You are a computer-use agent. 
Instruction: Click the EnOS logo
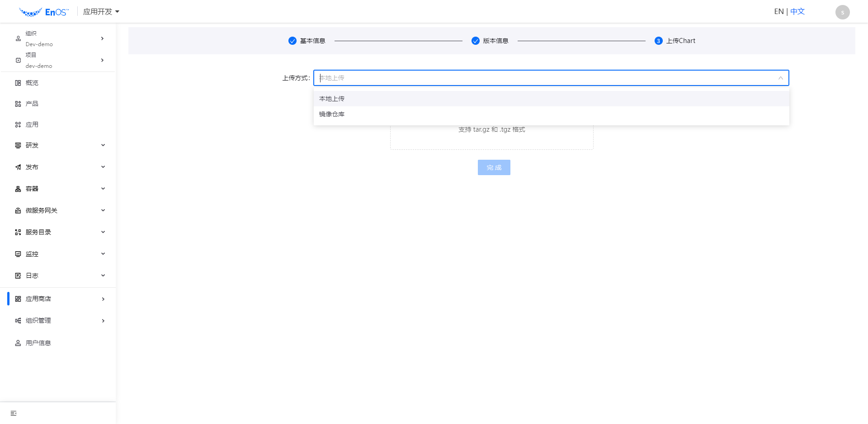tap(44, 11)
